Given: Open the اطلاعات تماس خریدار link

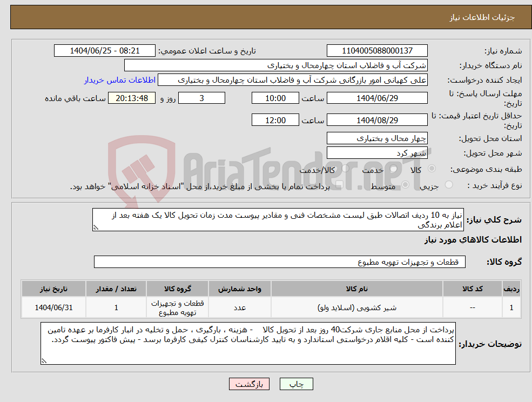Looking at the screenshot, I should (x=120, y=80).
